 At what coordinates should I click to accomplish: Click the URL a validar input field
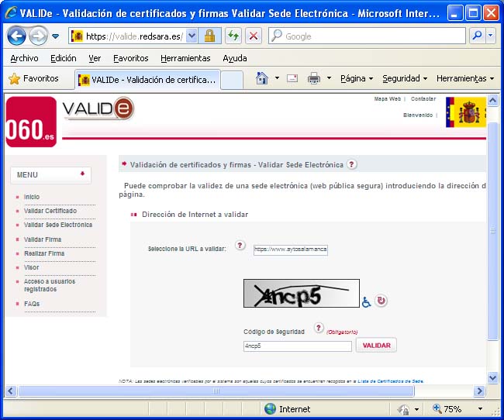pos(291,250)
